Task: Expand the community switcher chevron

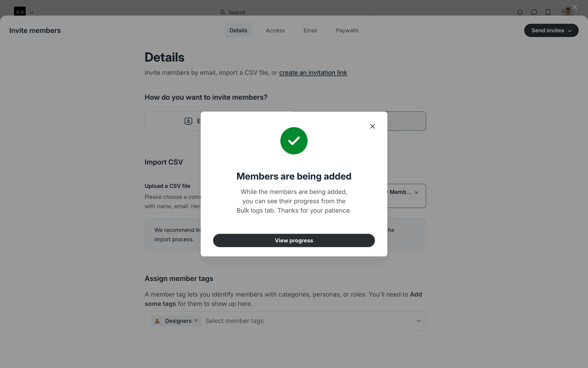Action: point(32,13)
